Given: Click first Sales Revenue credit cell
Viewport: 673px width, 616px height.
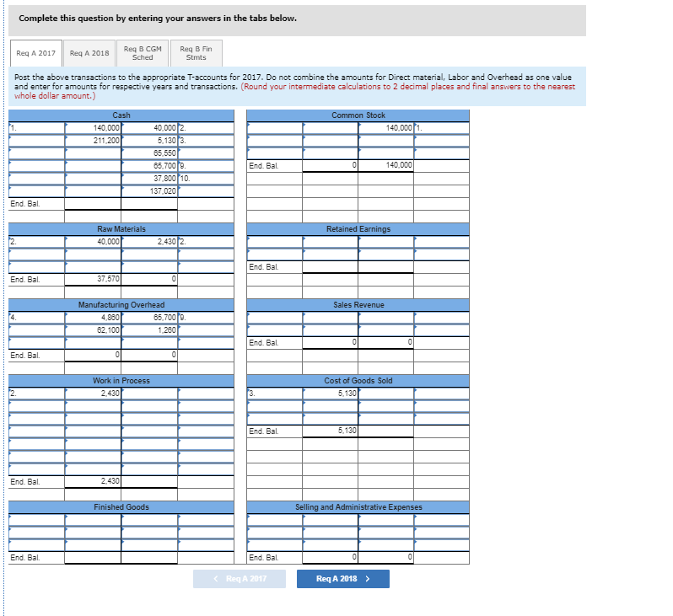Looking at the screenshot, I should click(x=386, y=318).
